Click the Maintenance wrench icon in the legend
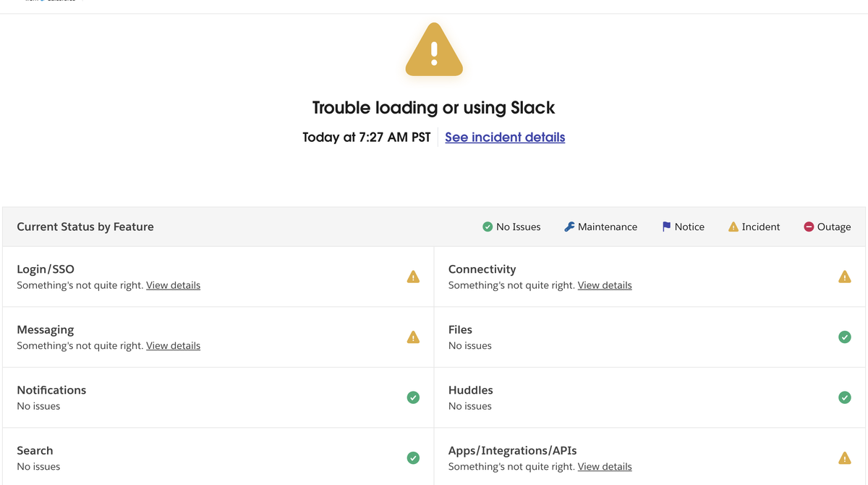This screenshot has height=485, width=868. (x=569, y=227)
